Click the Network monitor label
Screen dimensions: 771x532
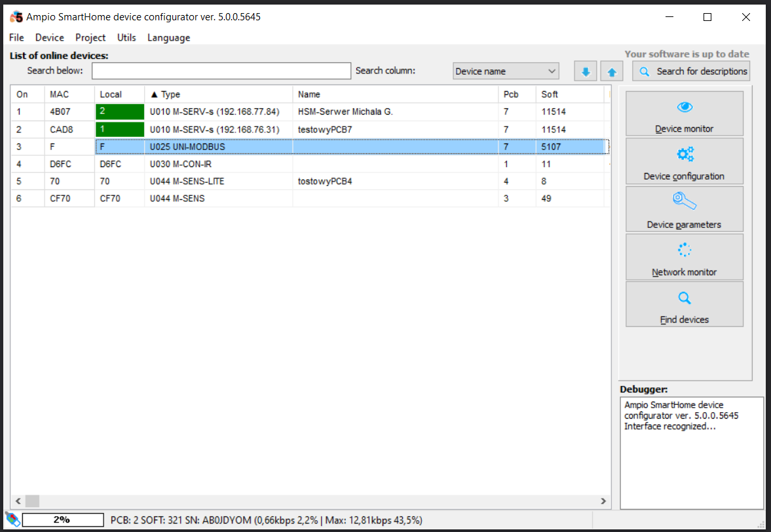tap(684, 272)
